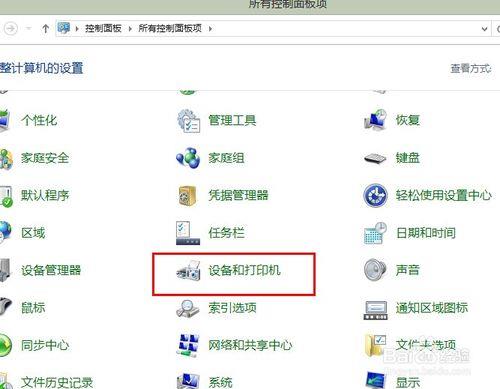Open the 通知区域图标 link
The width and height of the screenshot is (500, 389).
(x=432, y=308)
